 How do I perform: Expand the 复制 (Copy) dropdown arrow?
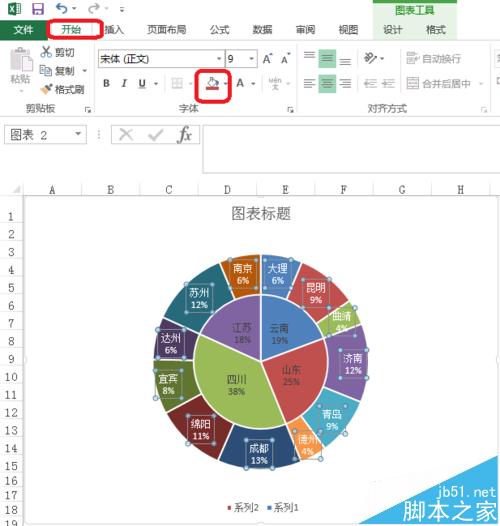[85, 71]
